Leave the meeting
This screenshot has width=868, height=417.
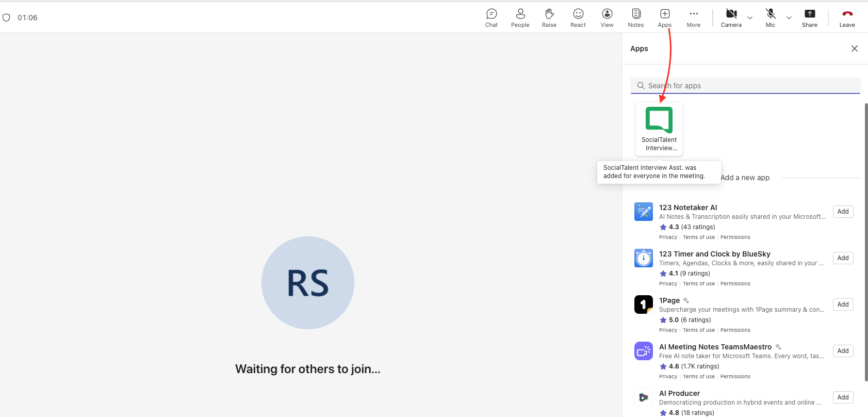coord(847,18)
